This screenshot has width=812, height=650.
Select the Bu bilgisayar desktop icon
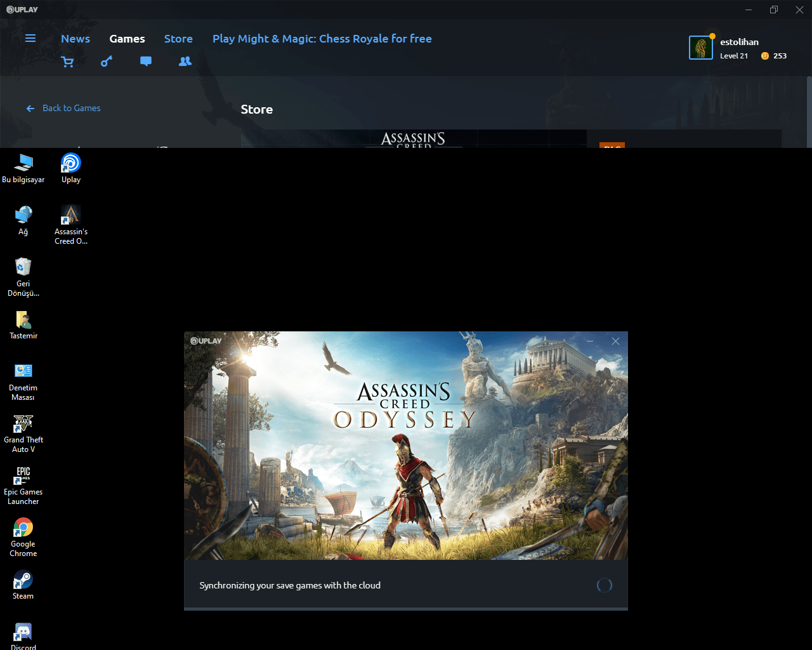(23, 169)
